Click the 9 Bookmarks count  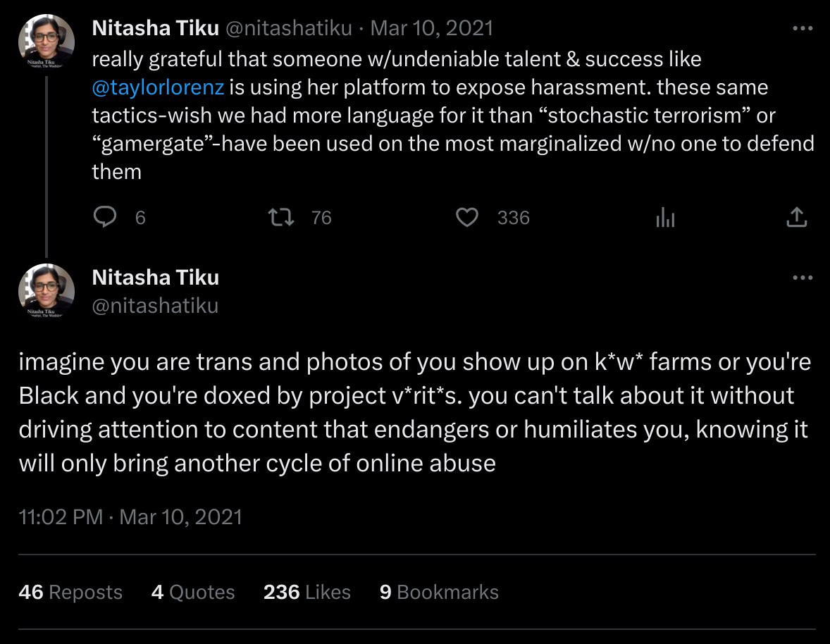(439, 593)
